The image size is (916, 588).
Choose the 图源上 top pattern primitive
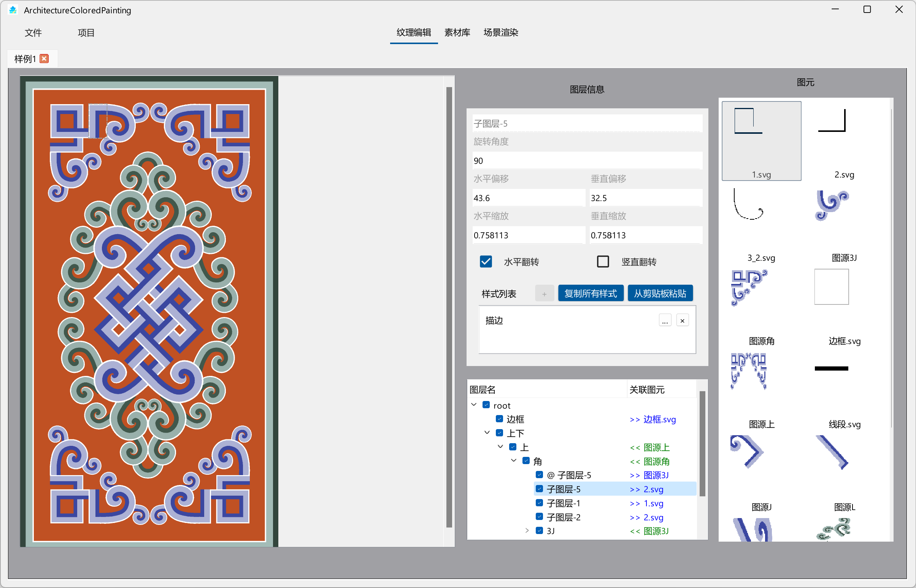pos(761,390)
